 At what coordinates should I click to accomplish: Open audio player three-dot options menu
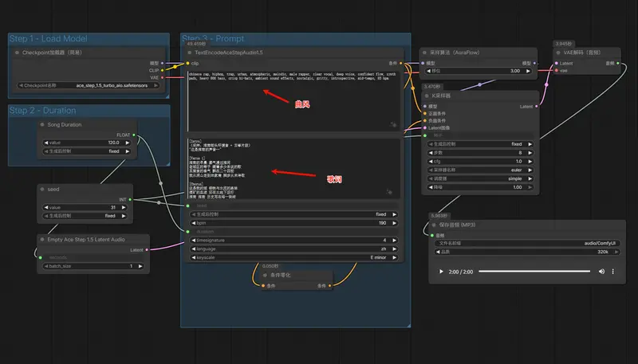(612, 272)
